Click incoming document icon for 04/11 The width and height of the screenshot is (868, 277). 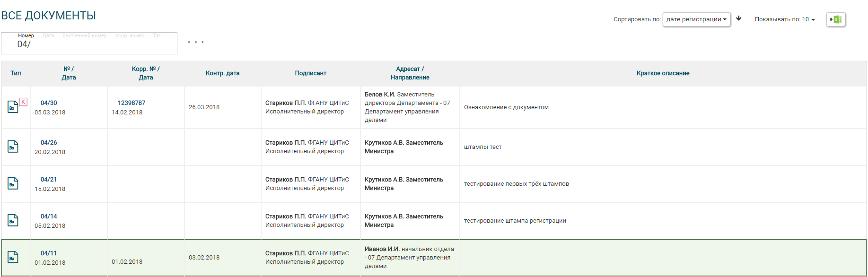tap(13, 257)
